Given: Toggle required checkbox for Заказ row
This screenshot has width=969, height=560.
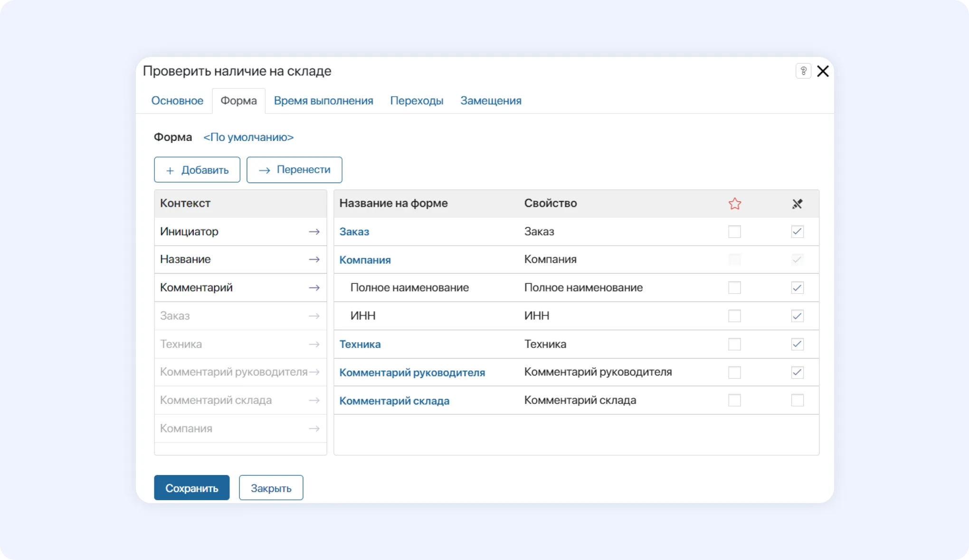Looking at the screenshot, I should pos(734,232).
